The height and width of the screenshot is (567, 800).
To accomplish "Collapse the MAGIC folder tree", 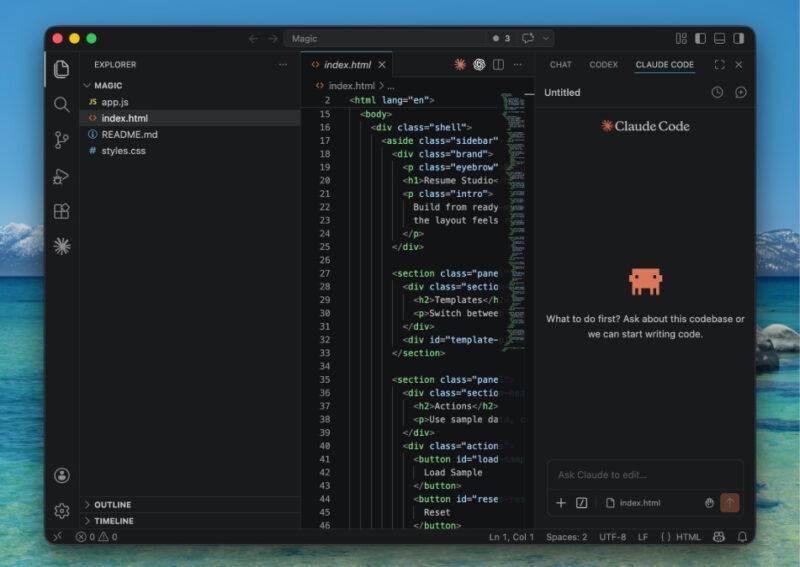I will (107, 86).
